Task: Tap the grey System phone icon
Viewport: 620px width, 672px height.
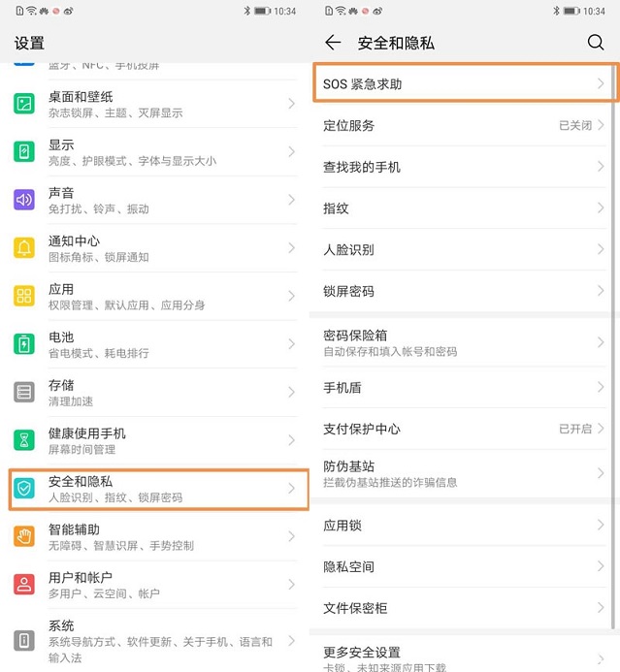Action: coord(24,641)
